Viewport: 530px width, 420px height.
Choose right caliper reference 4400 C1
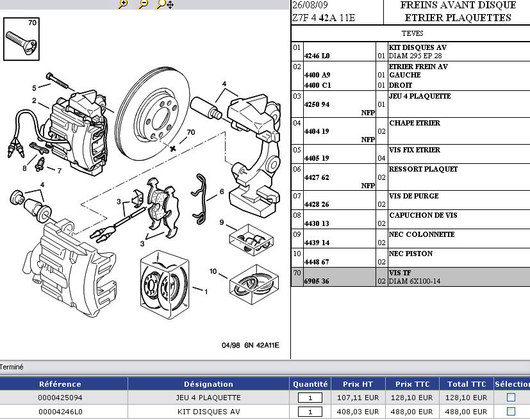[317, 85]
